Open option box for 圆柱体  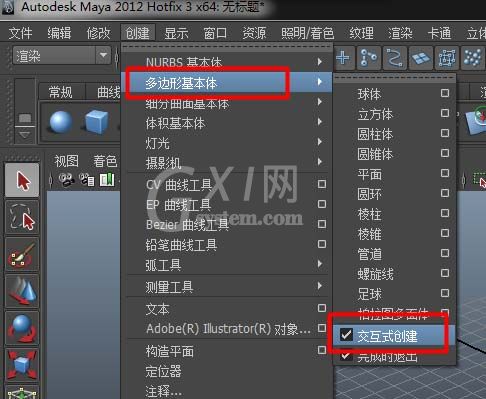point(445,133)
